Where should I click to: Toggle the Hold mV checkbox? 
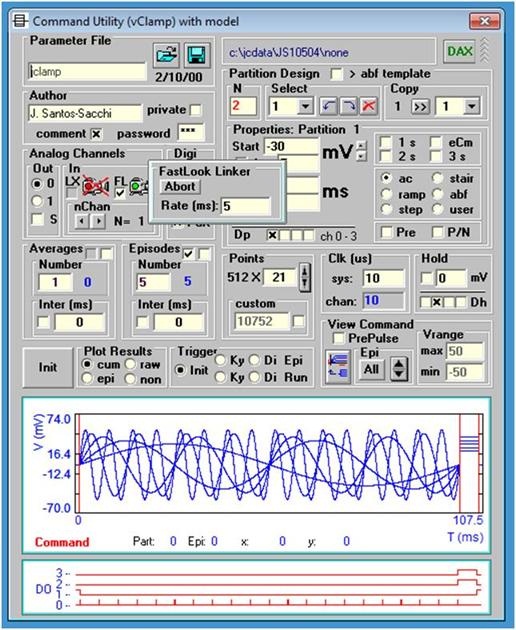click(x=426, y=278)
